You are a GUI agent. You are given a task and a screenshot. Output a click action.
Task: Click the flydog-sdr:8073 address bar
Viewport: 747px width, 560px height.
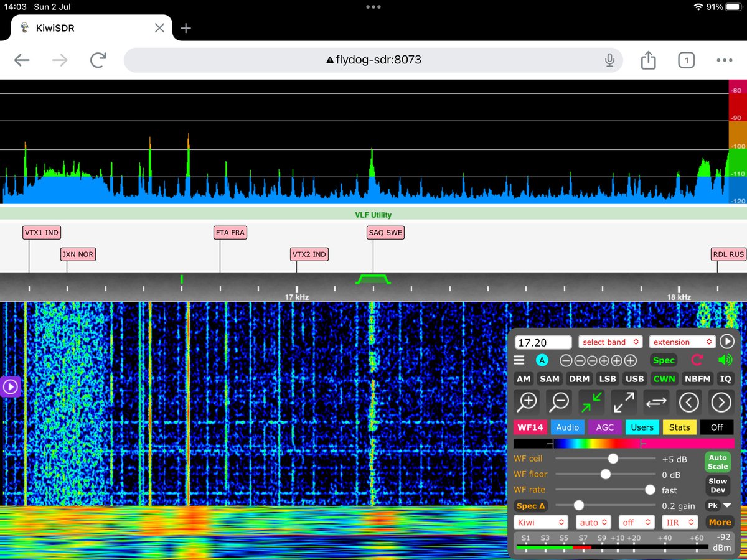point(374,60)
